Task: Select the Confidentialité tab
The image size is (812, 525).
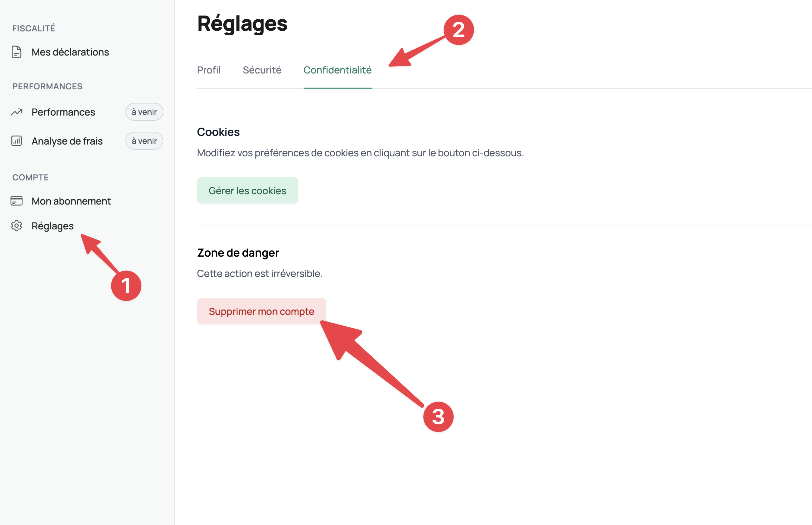Action: tap(337, 70)
